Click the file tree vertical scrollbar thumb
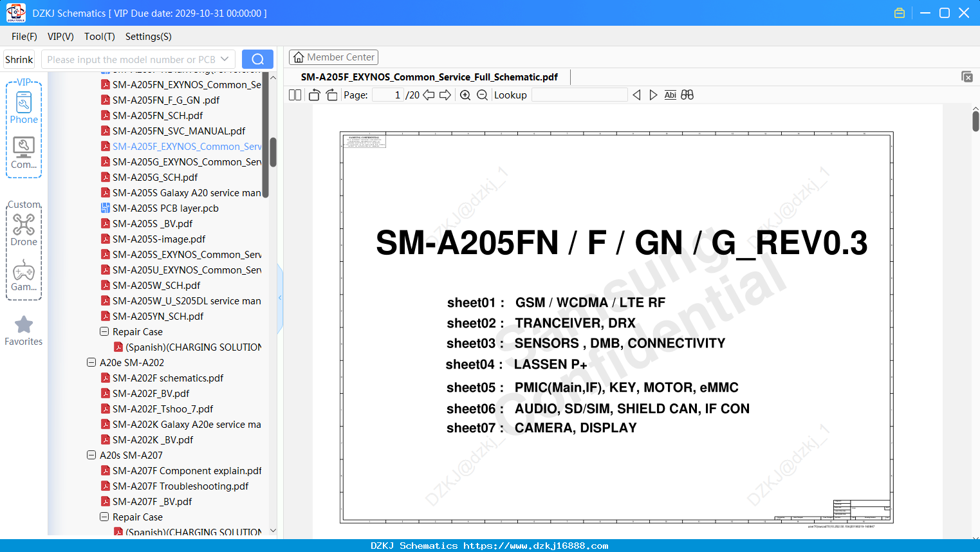Image resolution: width=980 pixels, height=552 pixels. [273, 152]
